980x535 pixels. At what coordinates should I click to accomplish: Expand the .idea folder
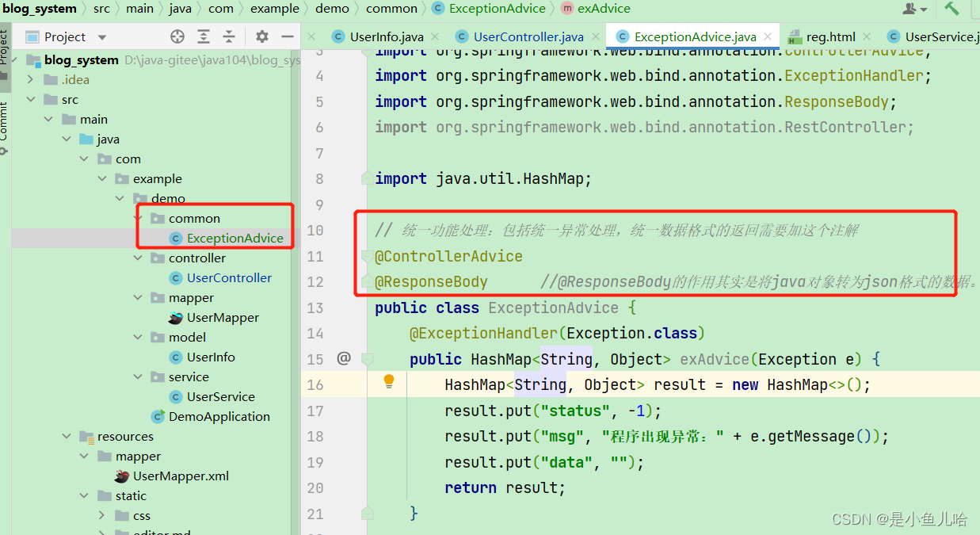pos(30,80)
